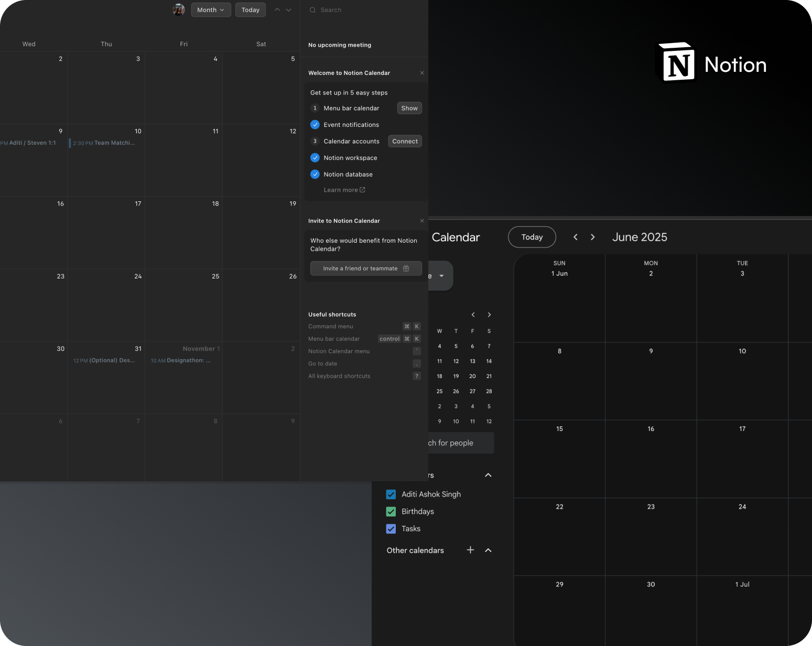
Task: Click the Command menu shortcut row
Action: pos(364,326)
